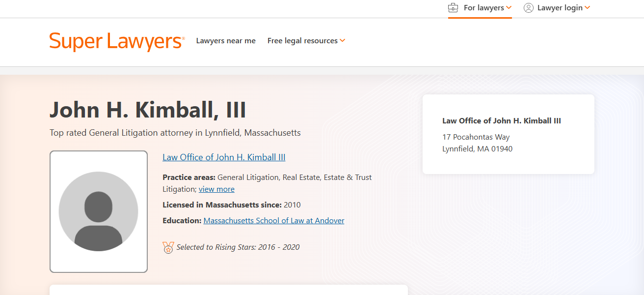
Task: Open Massachusetts School of Law at Andover link
Action: pos(274,221)
